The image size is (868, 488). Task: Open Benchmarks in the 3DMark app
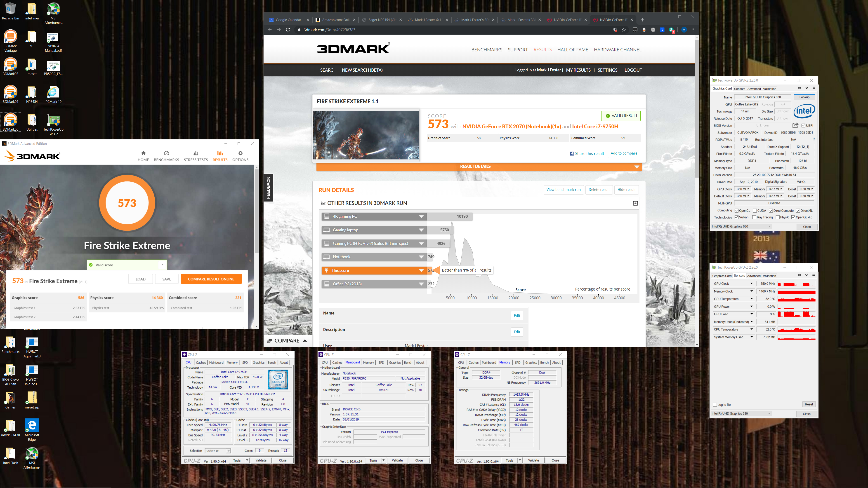pos(166,156)
